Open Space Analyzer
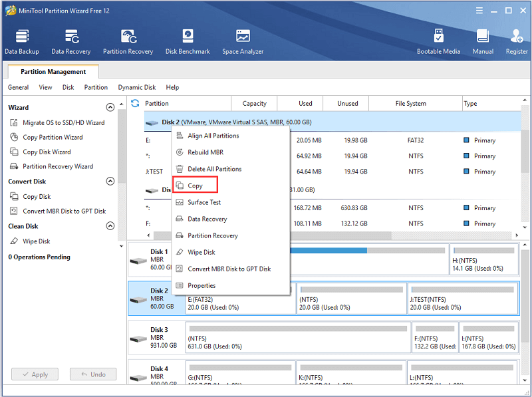This screenshot has width=532, height=397. [x=243, y=42]
